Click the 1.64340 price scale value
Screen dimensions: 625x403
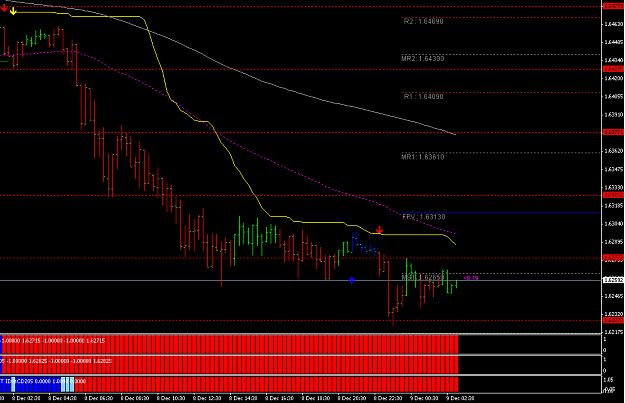(x=613, y=60)
